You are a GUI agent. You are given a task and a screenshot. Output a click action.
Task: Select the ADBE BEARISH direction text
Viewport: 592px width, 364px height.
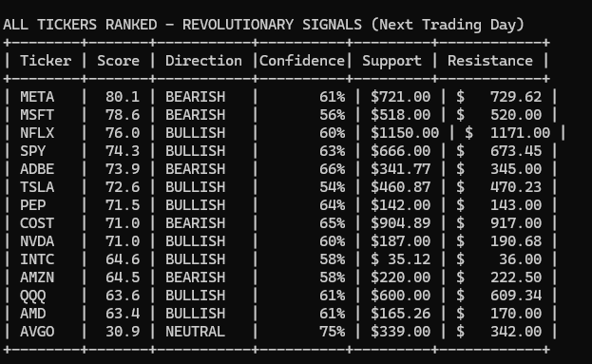195,169
